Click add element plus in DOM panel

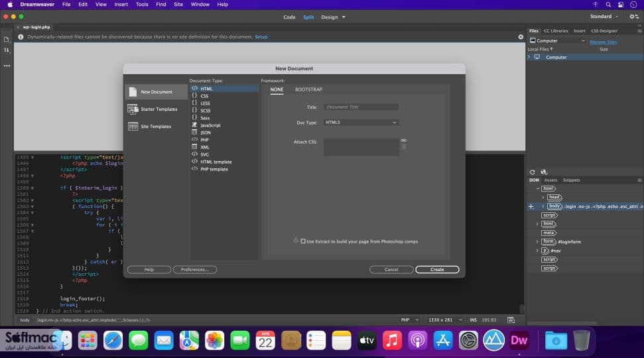click(531, 206)
